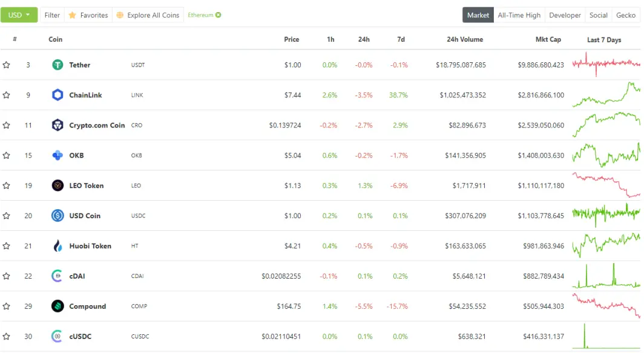Click LEO Token's 7-day sparkline chart
Image resolution: width=644 pixels, height=353 pixels.
(x=606, y=185)
